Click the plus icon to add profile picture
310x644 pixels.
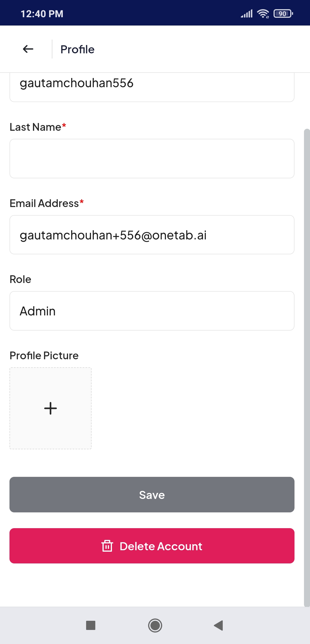(x=51, y=408)
